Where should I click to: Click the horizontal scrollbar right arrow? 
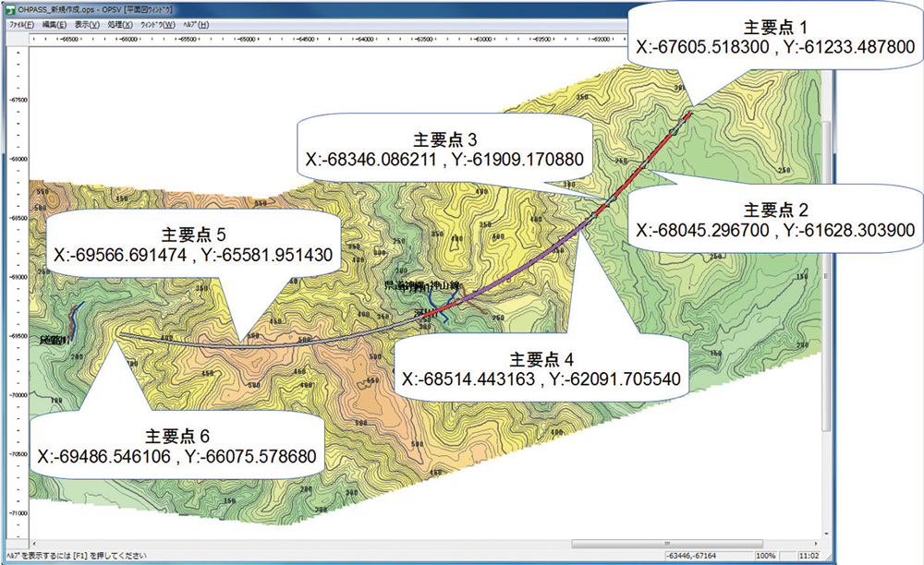(x=816, y=544)
